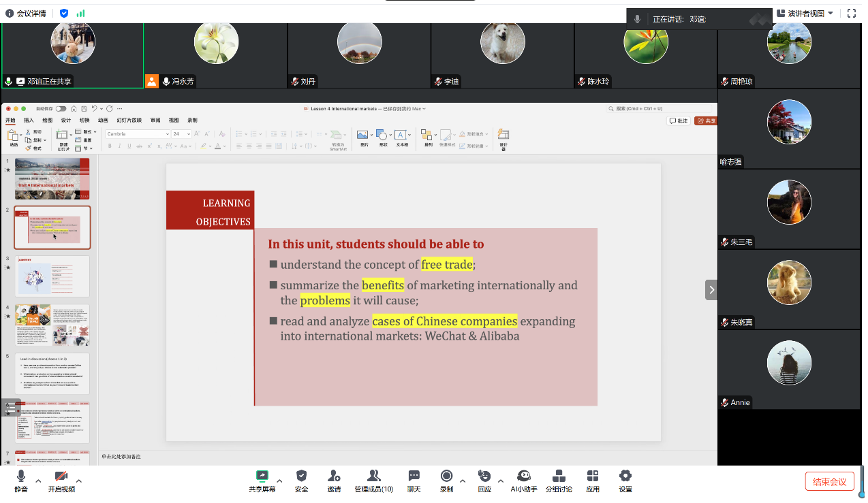Expand the arrow next to 共享屏幕
The width and height of the screenshot is (868, 503).
(x=279, y=481)
